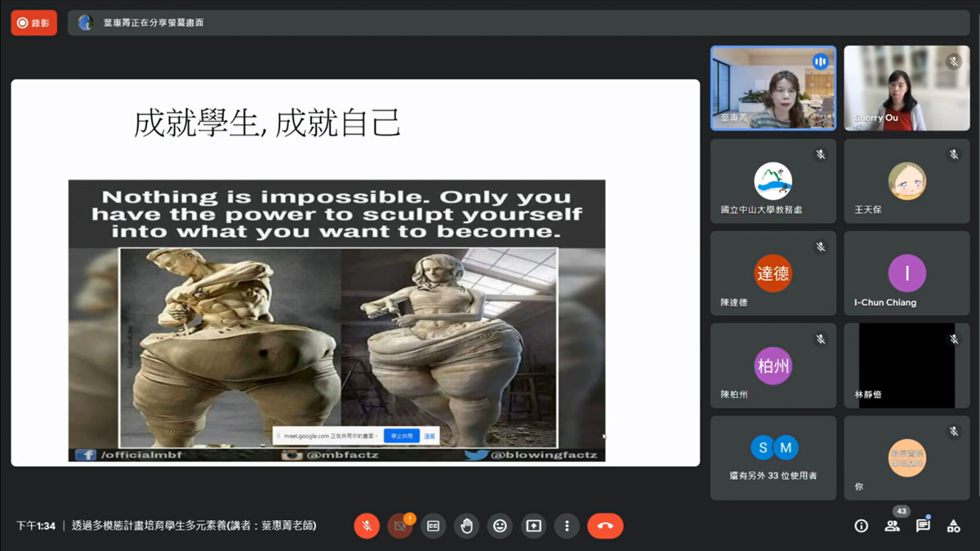Viewport: 980px width, 551px height.
Task: Click the 隱藏 hide link in sharing bar
Action: [x=429, y=436]
